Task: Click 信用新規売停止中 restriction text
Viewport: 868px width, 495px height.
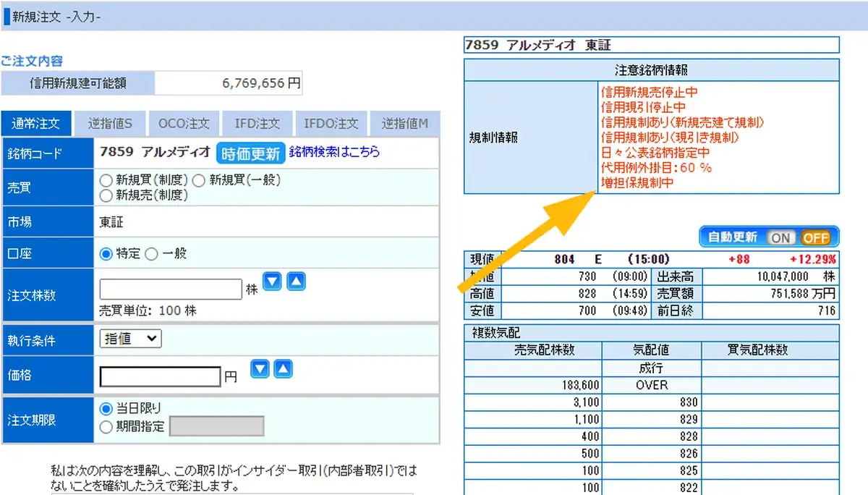Action: (649, 92)
